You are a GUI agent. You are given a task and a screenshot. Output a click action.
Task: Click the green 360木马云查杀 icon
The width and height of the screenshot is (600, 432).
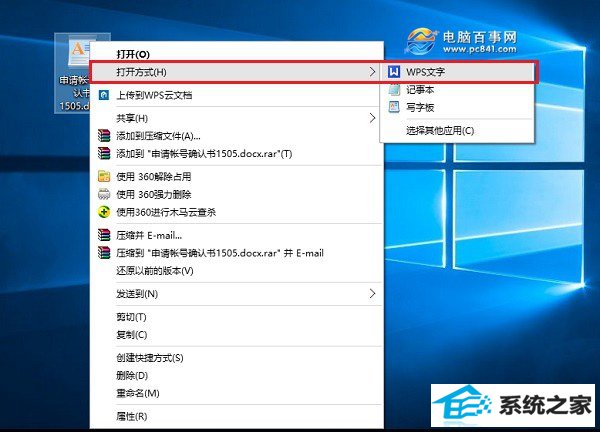[104, 212]
